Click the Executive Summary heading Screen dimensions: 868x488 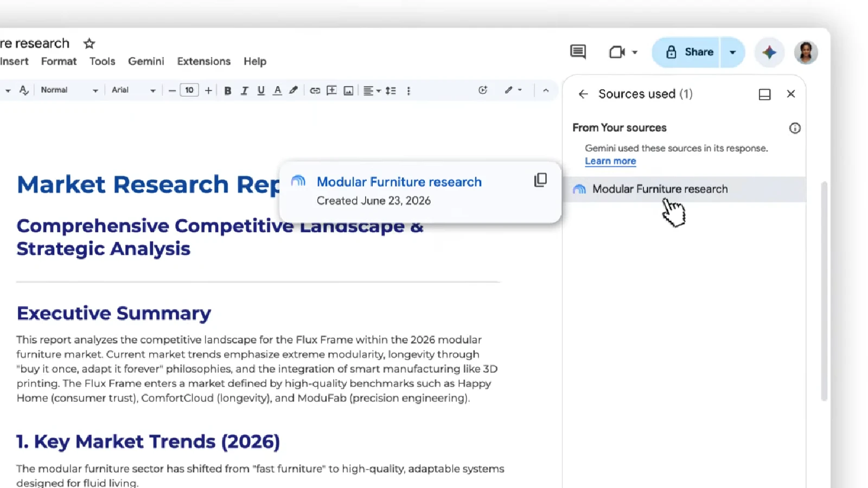pos(114,313)
